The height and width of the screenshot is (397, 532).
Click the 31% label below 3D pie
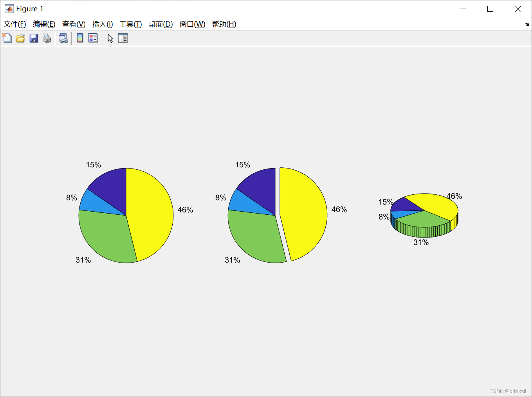click(x=421, y=242)
